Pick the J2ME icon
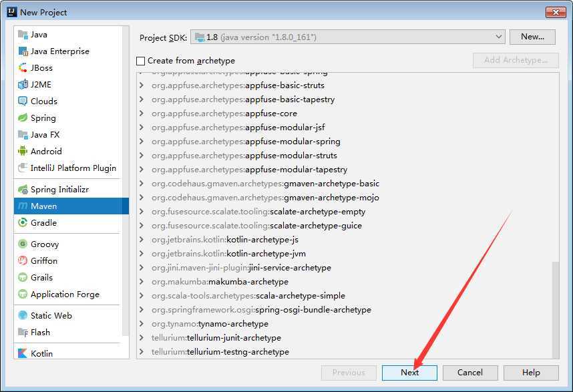 23,85
